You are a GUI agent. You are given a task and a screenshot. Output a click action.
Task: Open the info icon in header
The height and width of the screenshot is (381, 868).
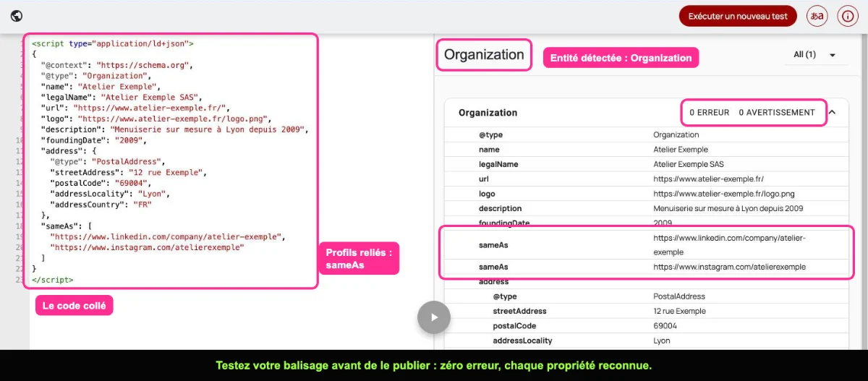pyautogui.click(x=847, y=16)
